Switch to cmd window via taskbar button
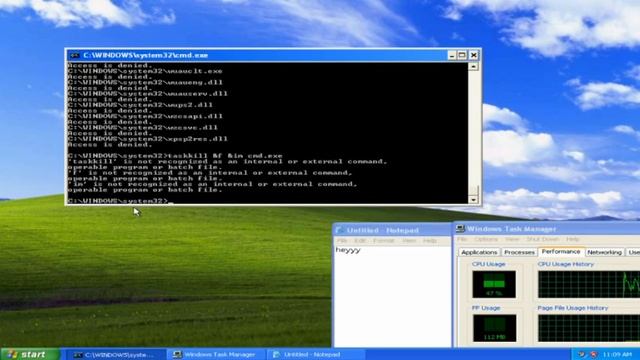The image size is (640, 360). (x=116, y=355)
